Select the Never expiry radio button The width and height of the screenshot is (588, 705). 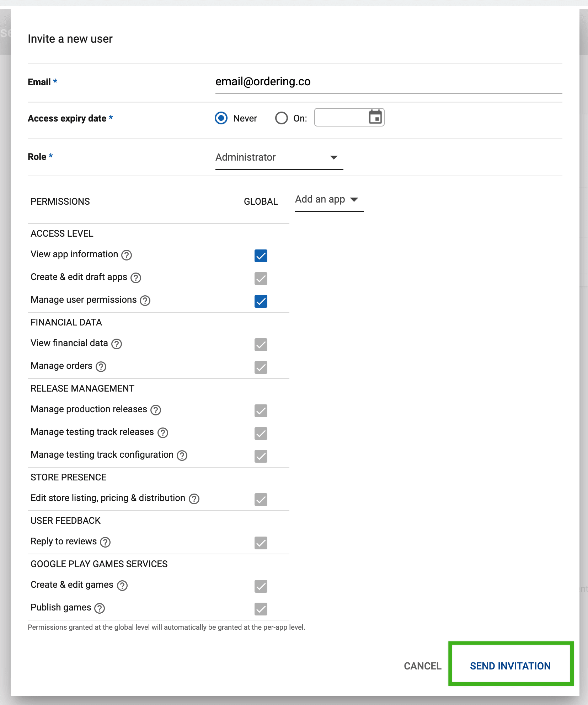[x=221, y=118]
